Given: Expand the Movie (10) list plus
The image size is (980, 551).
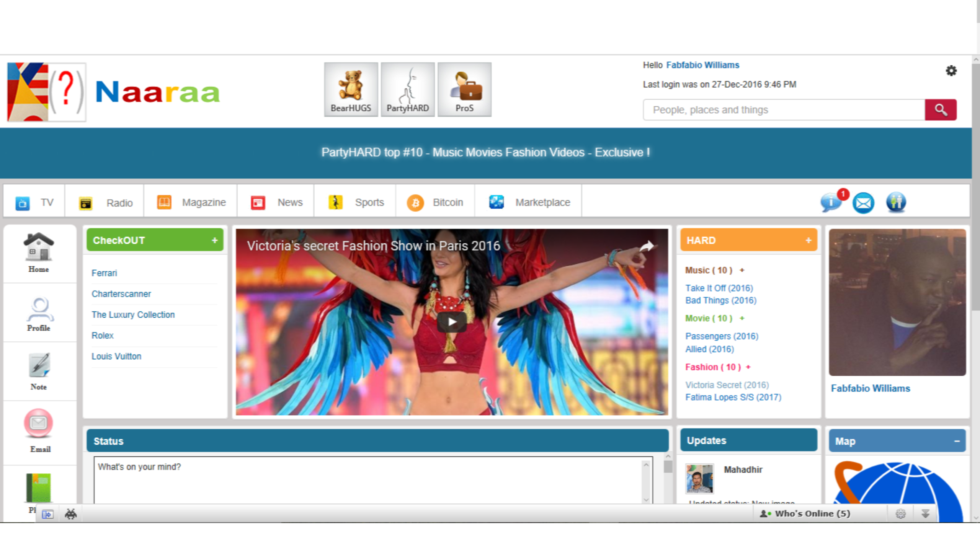Looking at the screenshot, I should (x=742, y=318).
